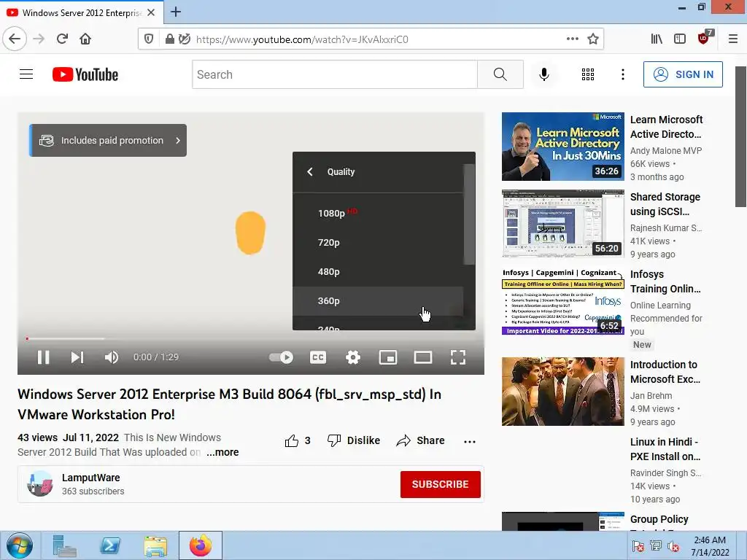Viewport: 747px width, 560px height.
Task: Choose 480p quality
Action: (x=378, y=271)
